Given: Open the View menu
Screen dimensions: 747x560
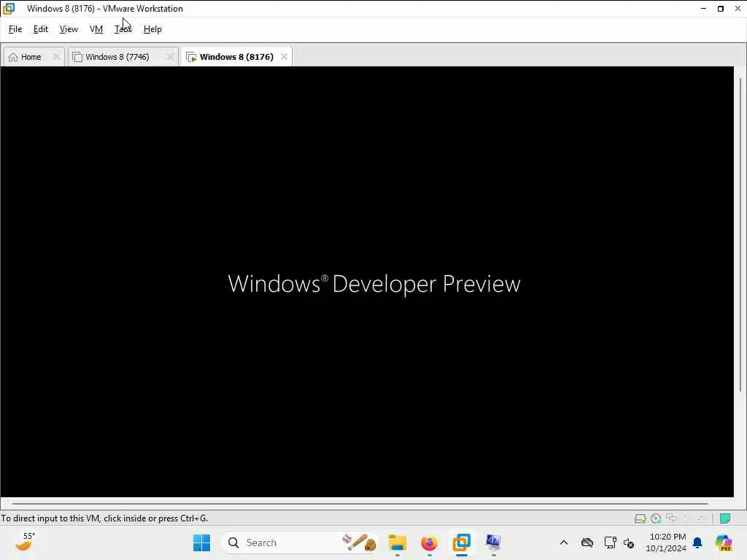Looking at the screenshot, I should (69, 29).
